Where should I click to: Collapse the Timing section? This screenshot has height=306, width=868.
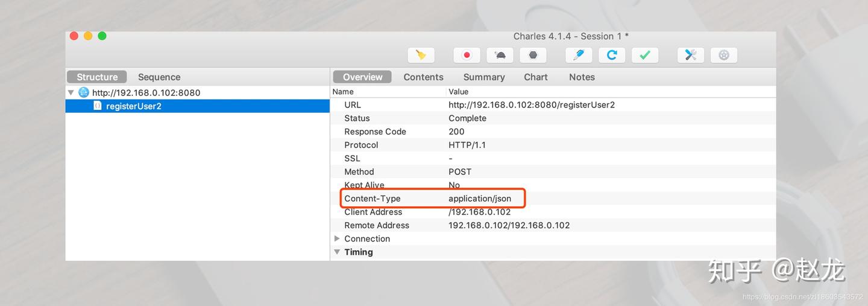tap(337, 252)
